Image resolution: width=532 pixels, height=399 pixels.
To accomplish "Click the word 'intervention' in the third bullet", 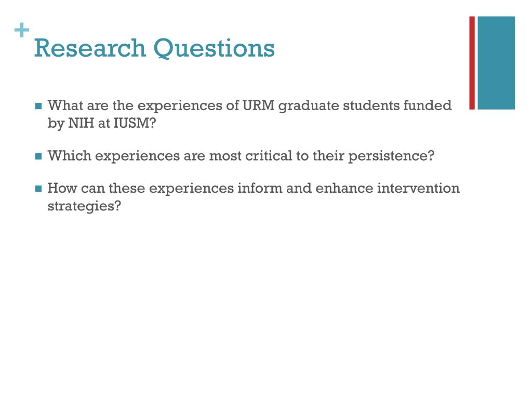I will point(418,188).
